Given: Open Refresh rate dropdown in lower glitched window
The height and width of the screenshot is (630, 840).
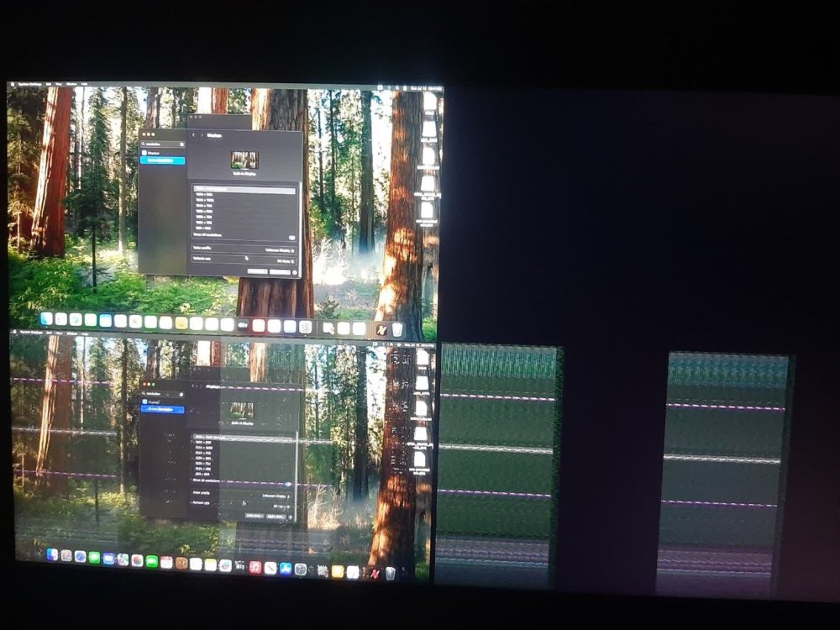Looking at the screenshot, I should point(281,506).
